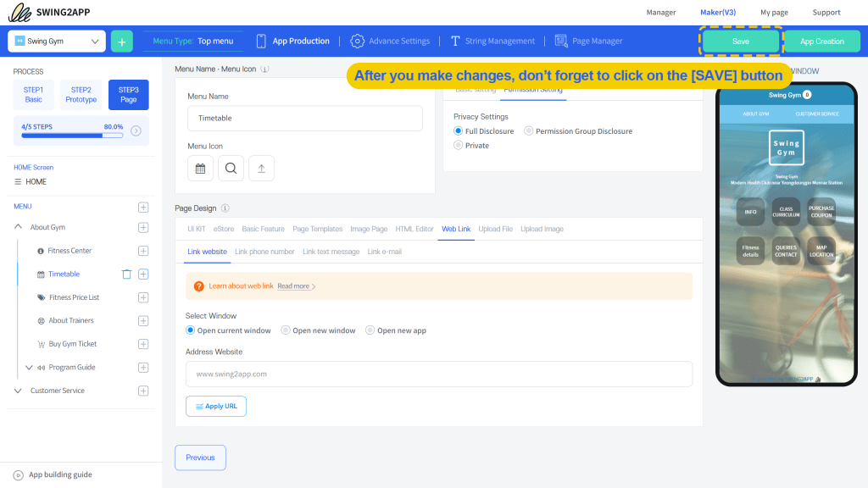Click the Address Website input field
Screen dimensions: 868x488
(x=439, y=374)
